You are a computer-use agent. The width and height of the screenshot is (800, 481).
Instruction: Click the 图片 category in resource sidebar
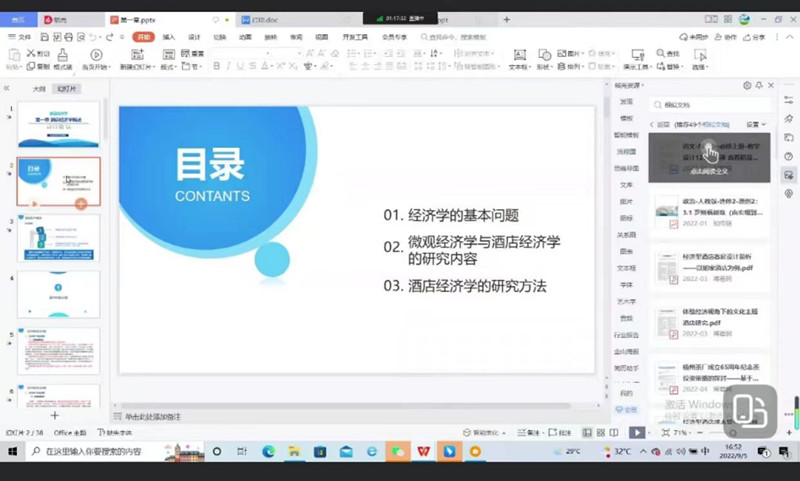coord(627,201)
